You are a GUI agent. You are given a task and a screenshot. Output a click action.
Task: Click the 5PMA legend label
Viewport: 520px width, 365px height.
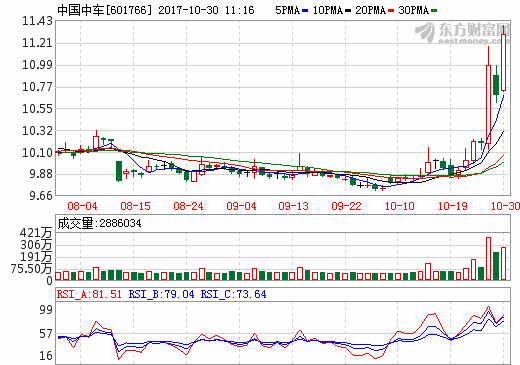[x=287, y=10]
